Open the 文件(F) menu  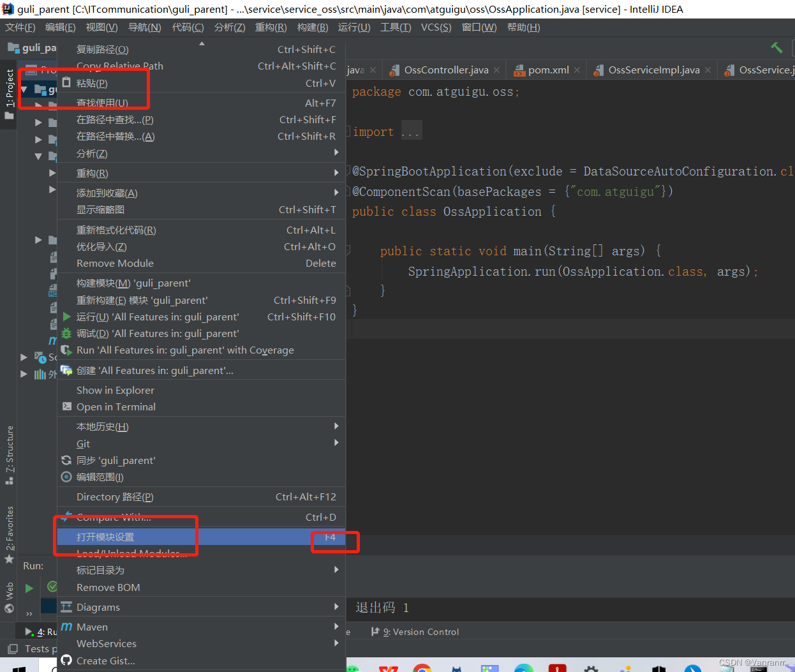pyautogui.click(x=20, y=27)
